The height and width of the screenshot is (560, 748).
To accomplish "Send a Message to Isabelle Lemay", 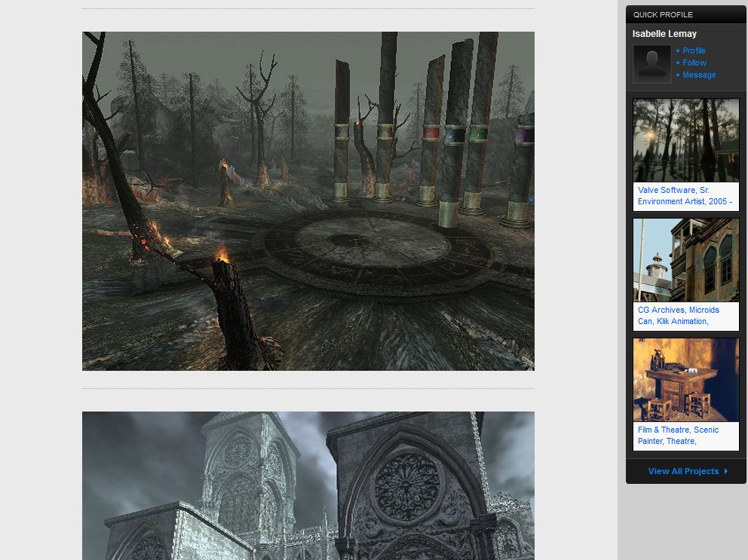I will (699, 75).
